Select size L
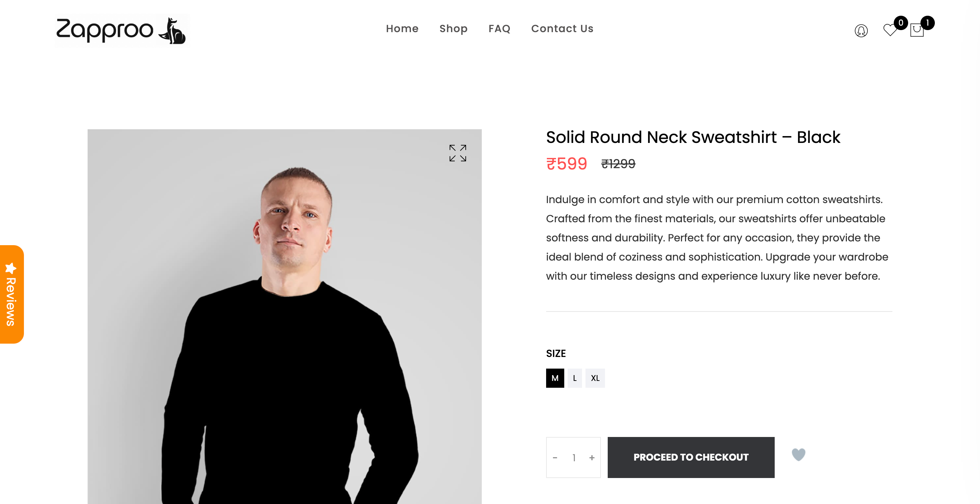Viewport: 980px width, 504px height. [x=575, y=378]
